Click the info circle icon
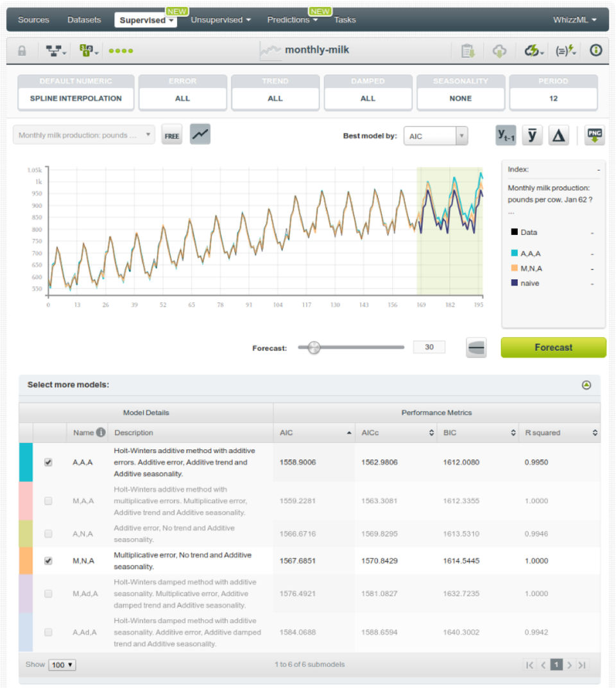The image size is (616, 688). 595,51
